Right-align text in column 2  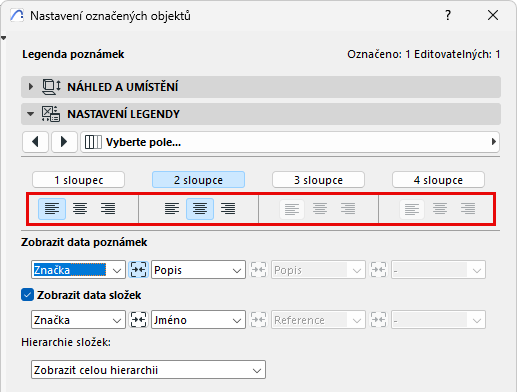click(x=228, y=209)
